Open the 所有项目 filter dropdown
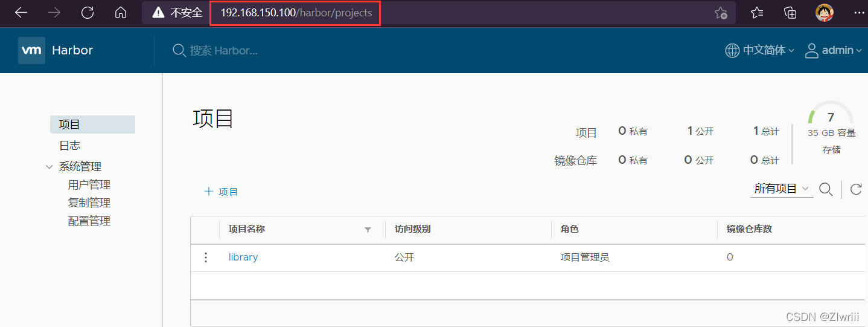Viewport: 868px width, 327px height. (x=782, y=189)
